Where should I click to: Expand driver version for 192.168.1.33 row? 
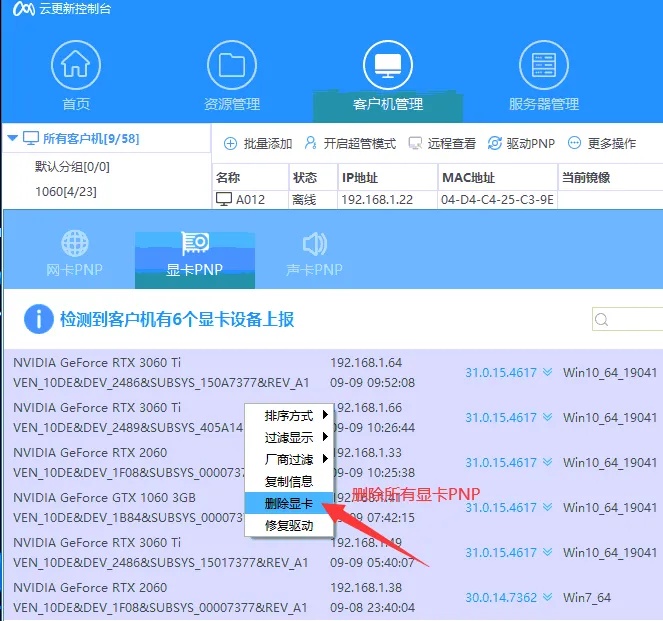point(548,462)
